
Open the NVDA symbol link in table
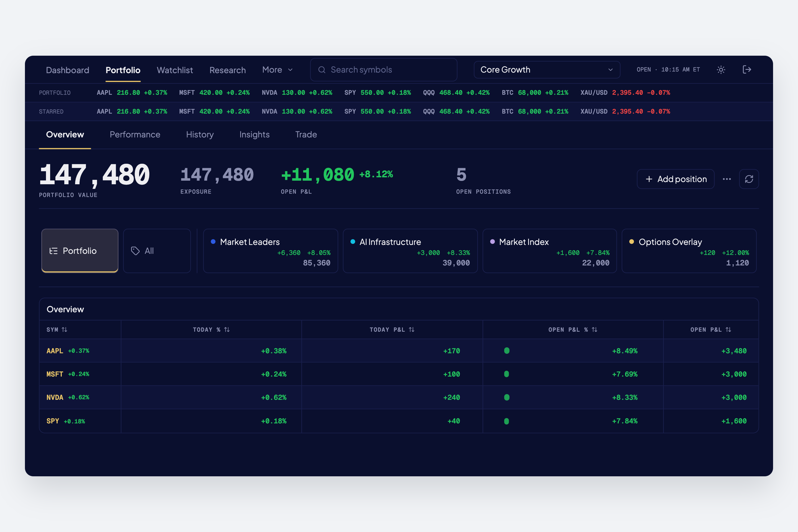(55, 397)
